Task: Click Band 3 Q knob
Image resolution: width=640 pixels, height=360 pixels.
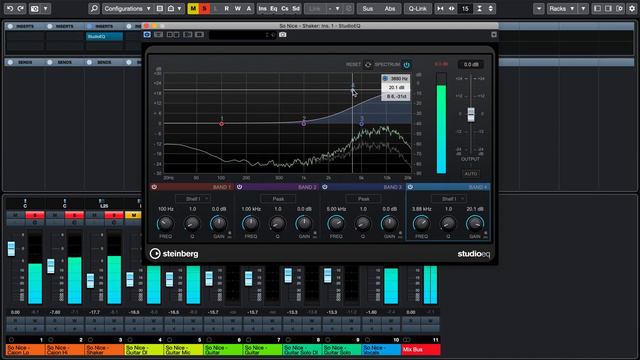Action: tap(363, 224)
